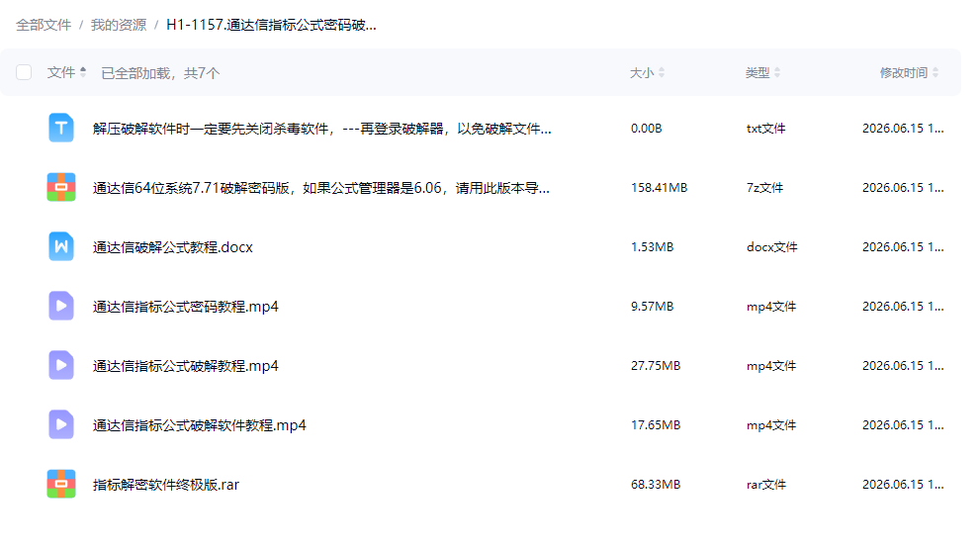Open 通达信指标公式破解软件教程.mp4
This screenshot has height=550, width=980.
[200, 425]
